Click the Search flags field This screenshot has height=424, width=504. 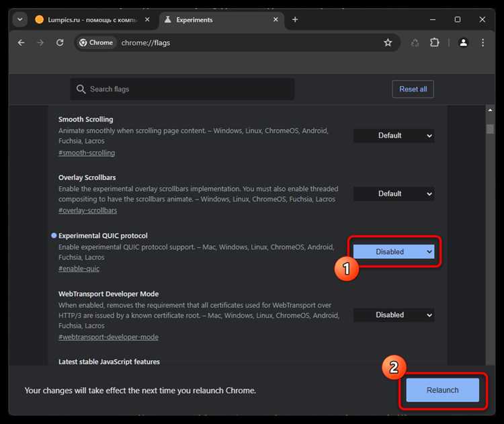pos(182,89)
